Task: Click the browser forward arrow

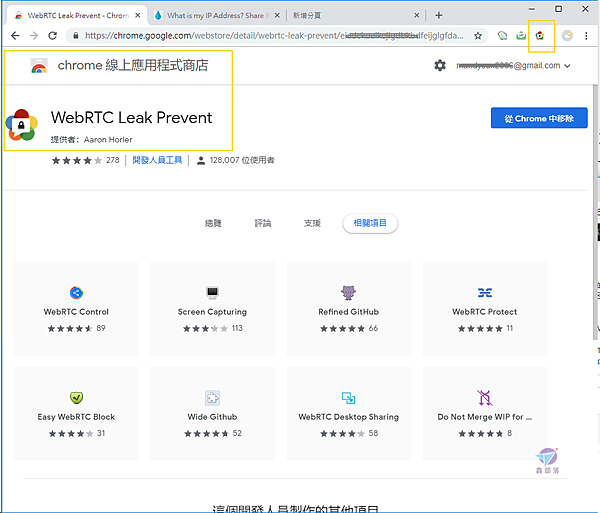Action: pos(34,36)
